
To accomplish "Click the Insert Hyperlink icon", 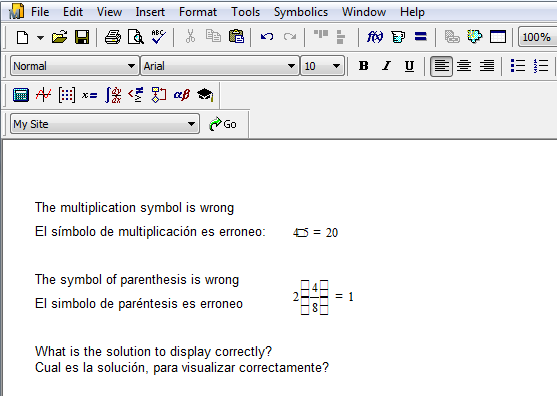I will click(x=452, y=37).
